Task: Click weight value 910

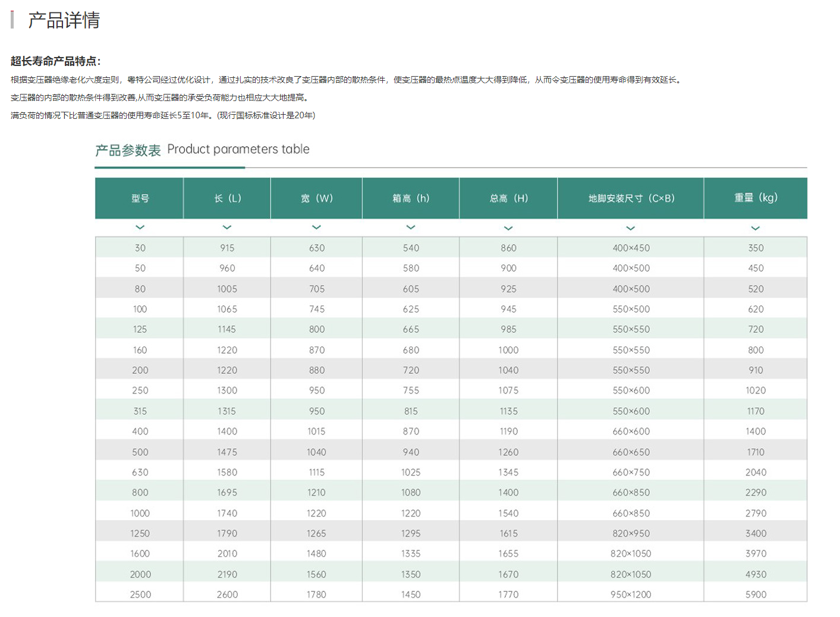Action: [756, 370]
